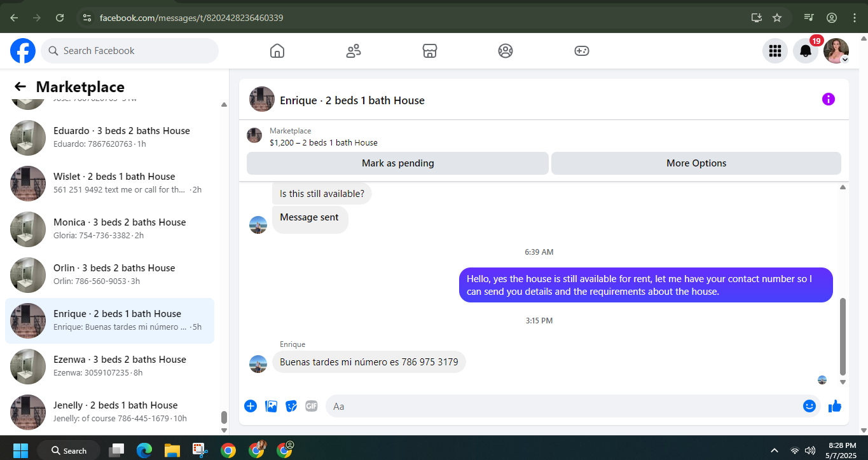Open Monica 3 beds 2 baths conversation
868x460 pixels.
[x=109, y=229]
